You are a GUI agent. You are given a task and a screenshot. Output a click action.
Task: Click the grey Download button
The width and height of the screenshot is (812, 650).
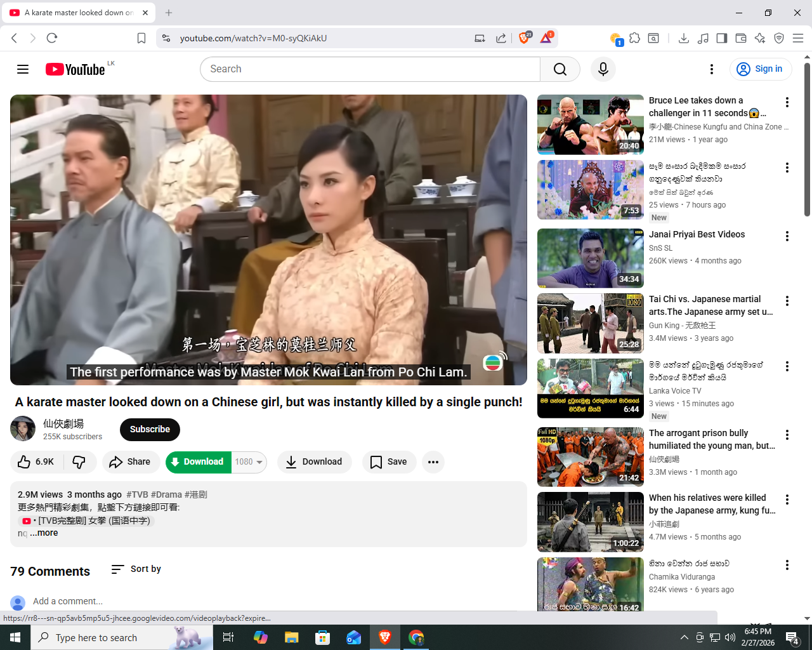coord(314,462)
